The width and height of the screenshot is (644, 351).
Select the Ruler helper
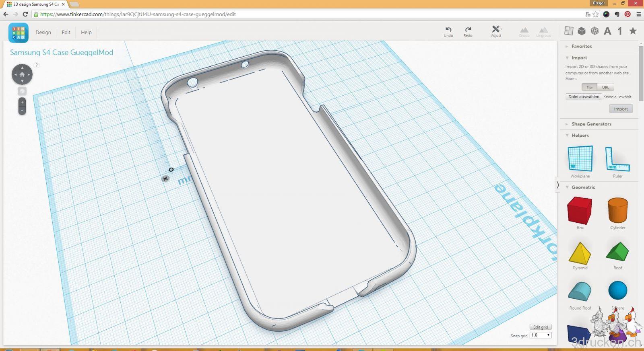617,162
